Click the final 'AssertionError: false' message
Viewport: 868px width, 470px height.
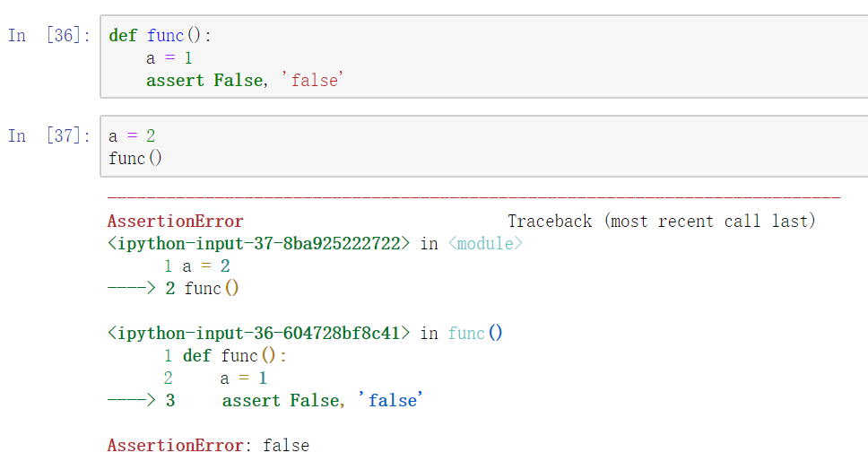208,446
